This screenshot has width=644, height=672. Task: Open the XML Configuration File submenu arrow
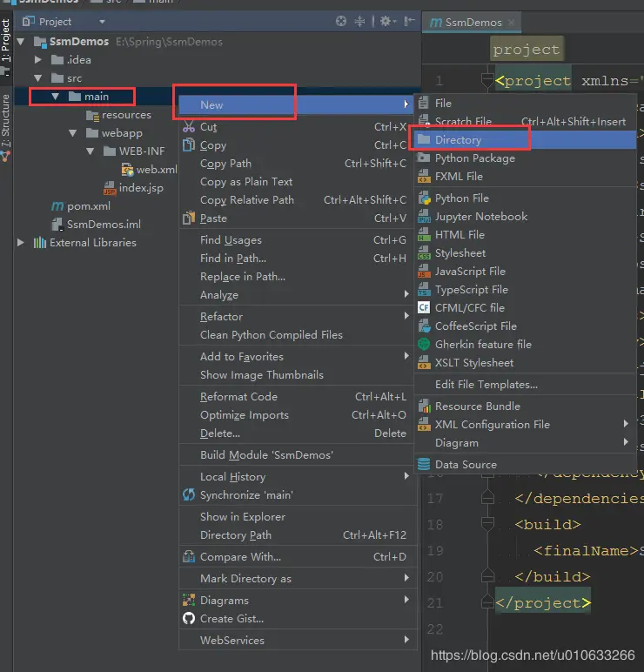pyautogui.click(x=626, y=424)
